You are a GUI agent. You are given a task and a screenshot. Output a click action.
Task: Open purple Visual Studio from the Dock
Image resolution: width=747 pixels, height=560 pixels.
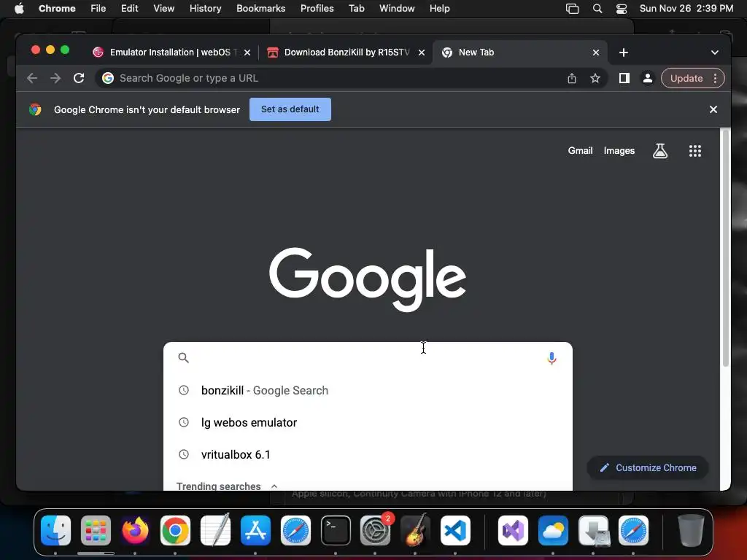[513, 531]
